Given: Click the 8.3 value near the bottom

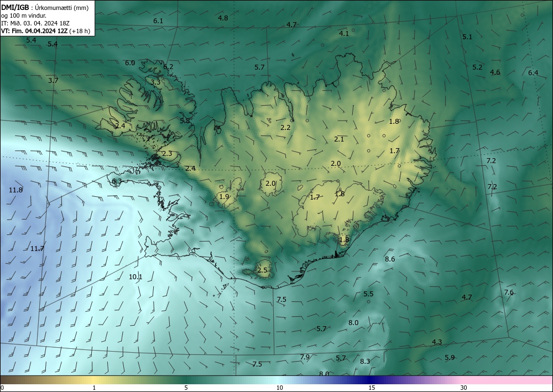Looking at the screenshot, I should click(365, 362).
